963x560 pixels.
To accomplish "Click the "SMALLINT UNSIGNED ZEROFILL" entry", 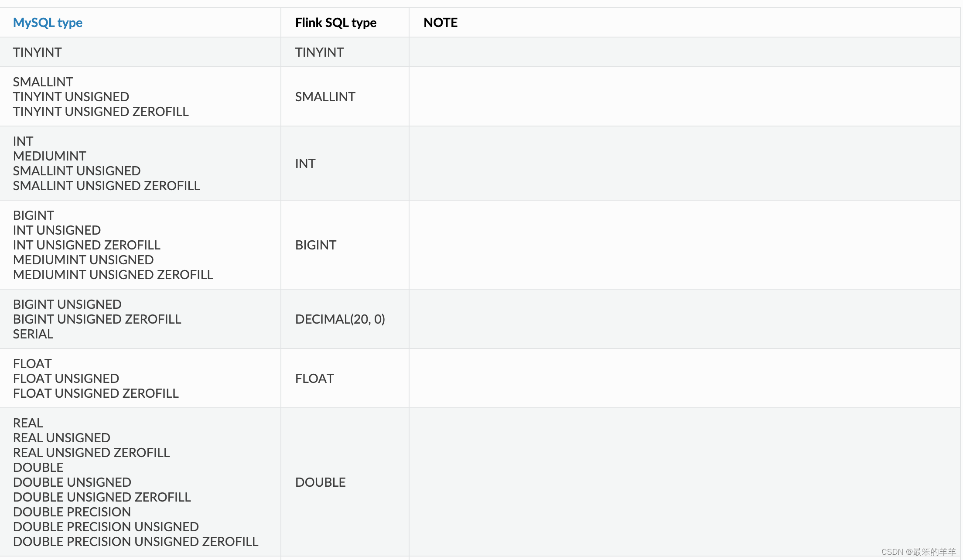I will click(x=106, y=186).
